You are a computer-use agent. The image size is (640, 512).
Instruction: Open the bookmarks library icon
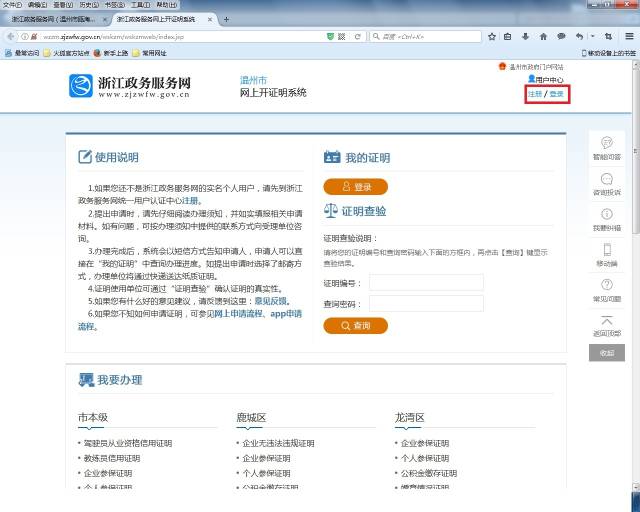point(507,37)
